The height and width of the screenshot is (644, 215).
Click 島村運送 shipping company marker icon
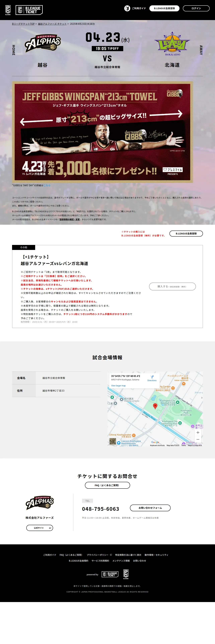(121, 399)
